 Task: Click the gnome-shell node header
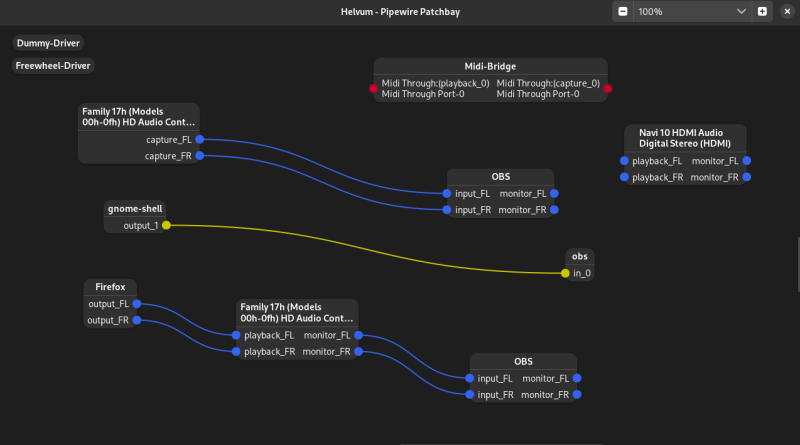pos(134,209)
